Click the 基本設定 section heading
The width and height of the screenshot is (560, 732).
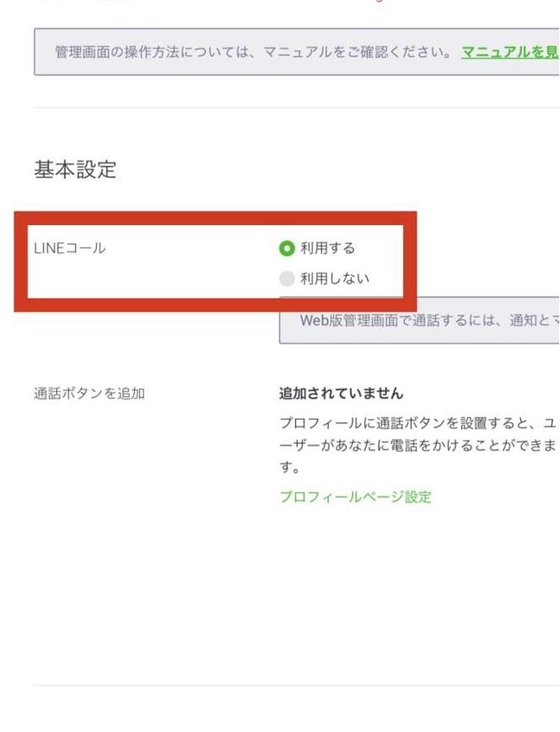[x=75, y=170]
